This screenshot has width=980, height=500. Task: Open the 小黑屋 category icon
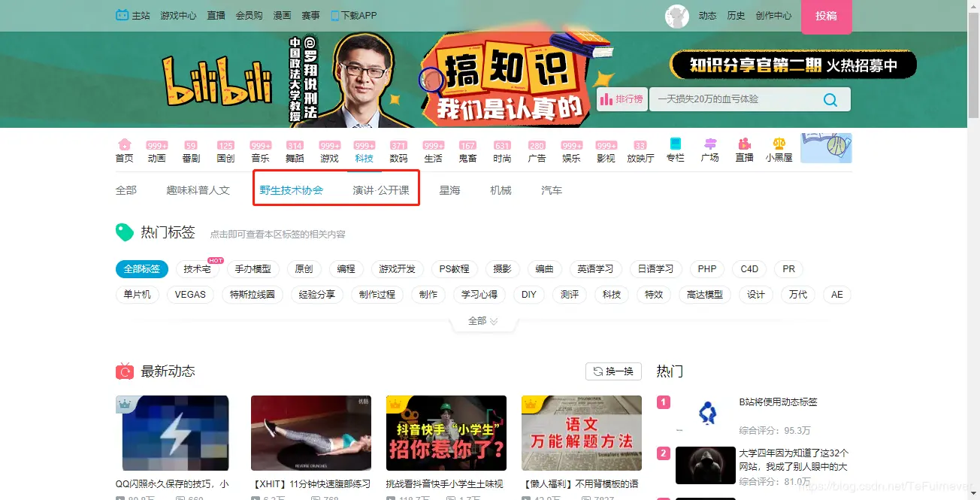click(779, 149)
